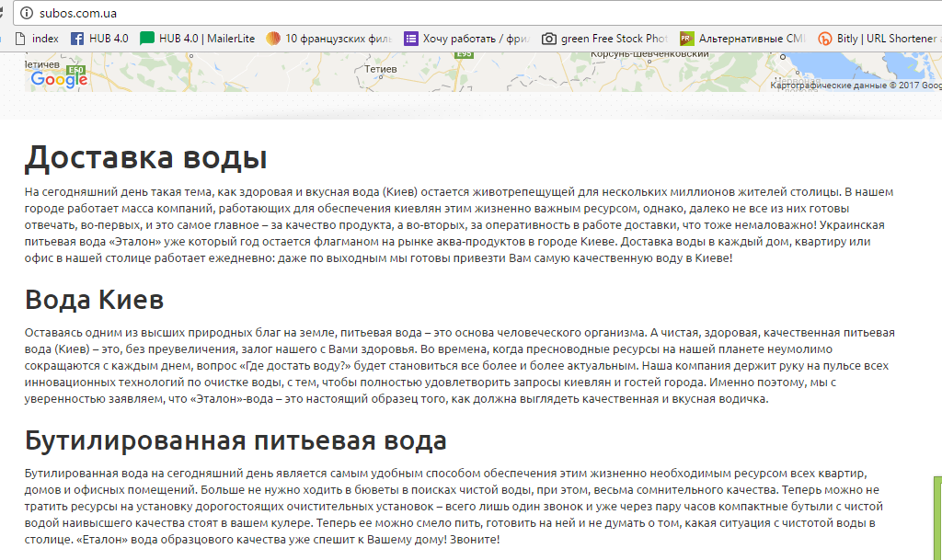942x560 pixels.
Task: Click the Корсунь-Шевченковский map label
Action: [x=649, y=54]
